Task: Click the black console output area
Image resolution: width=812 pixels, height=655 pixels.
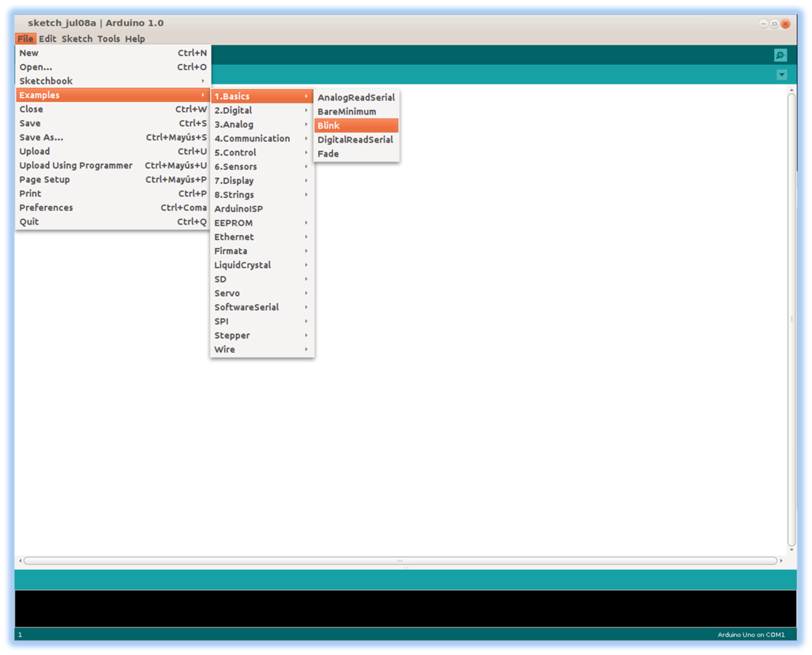Action: coord(406,608)
